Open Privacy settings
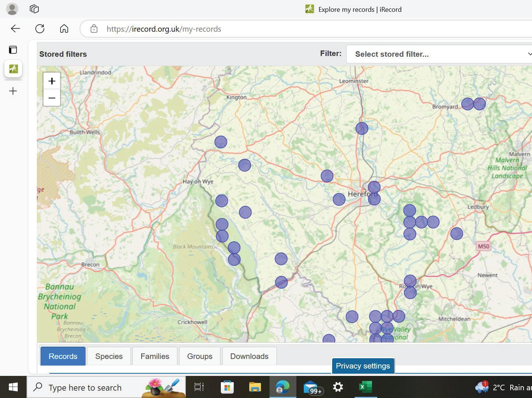Viewport: 532px width, 398px height. tap(363, 366)
